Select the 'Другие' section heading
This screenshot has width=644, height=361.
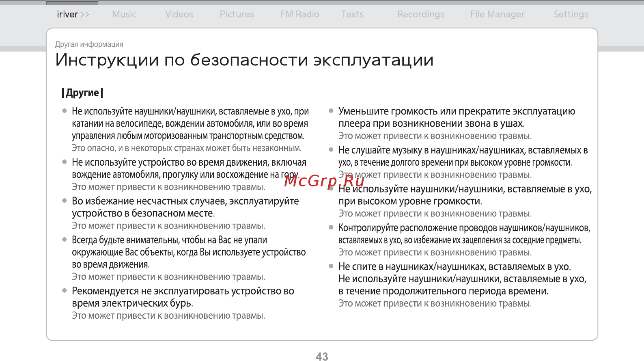(82, 93)
